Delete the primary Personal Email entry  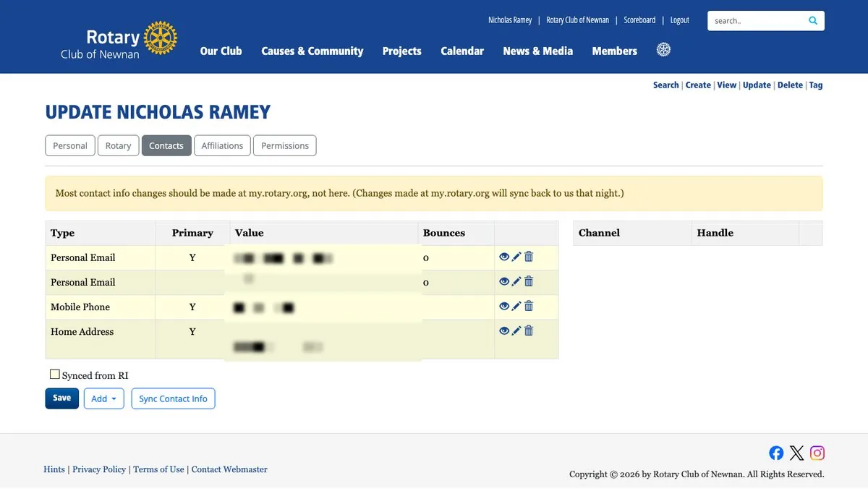(529, 257)
